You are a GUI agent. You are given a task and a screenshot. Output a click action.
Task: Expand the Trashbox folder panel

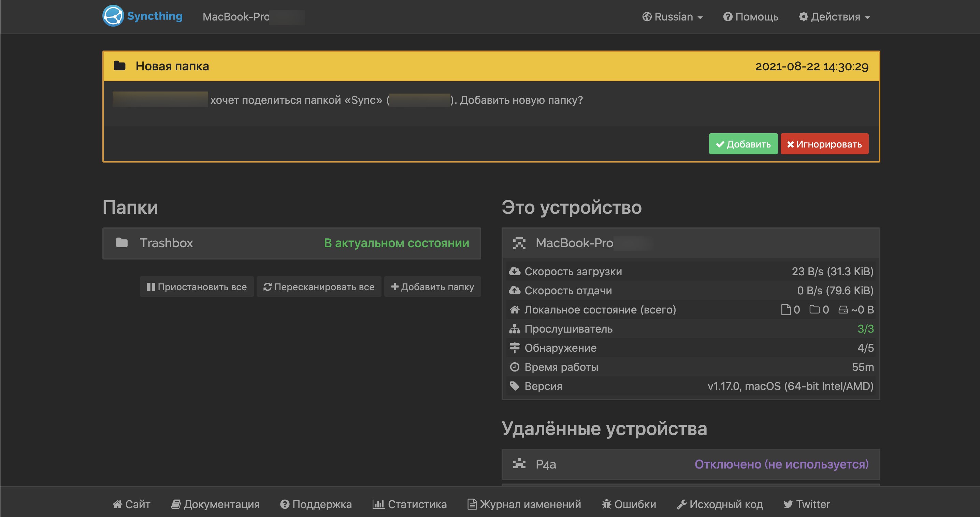291,243
